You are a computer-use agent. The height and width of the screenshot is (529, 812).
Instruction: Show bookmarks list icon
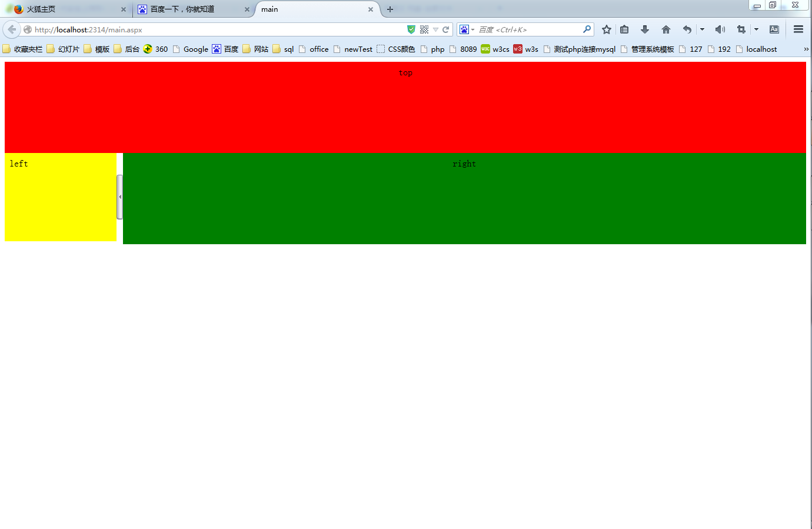(x=625, y=29)
